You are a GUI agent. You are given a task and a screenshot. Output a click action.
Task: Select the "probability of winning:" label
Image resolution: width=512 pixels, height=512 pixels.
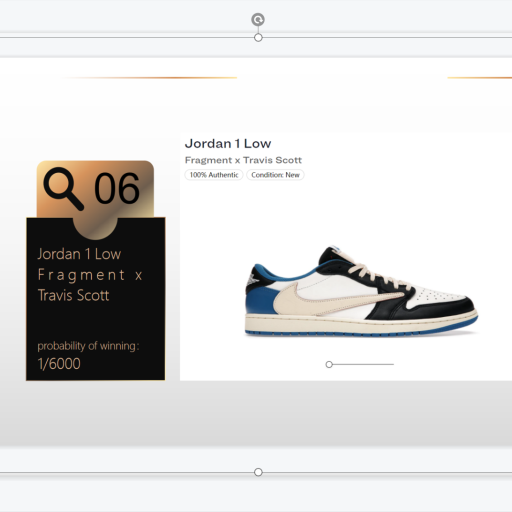pyautogui.click(x=88, y=346)
